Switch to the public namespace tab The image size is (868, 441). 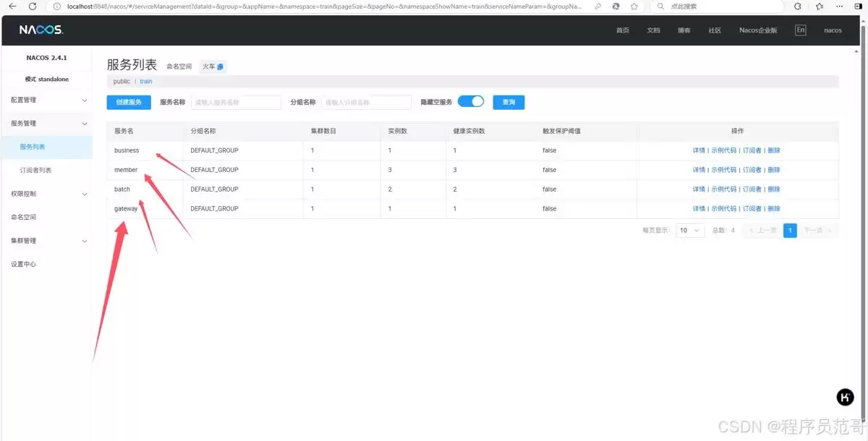click(x=122, y=82)
